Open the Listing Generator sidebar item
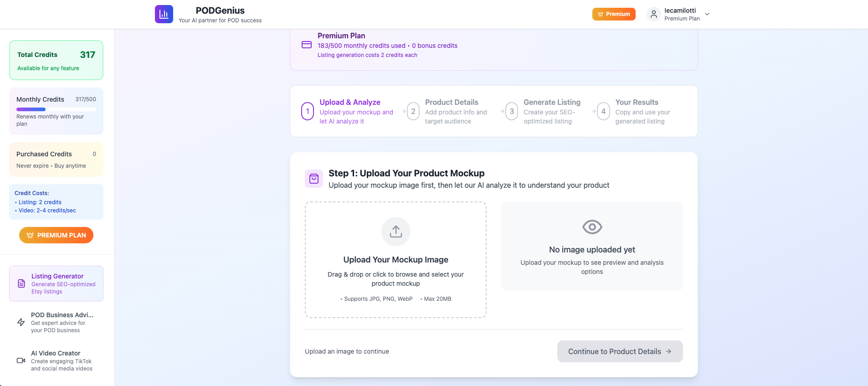Image resolution: width=868 pixels, height=386 pixels. (56, 283)
